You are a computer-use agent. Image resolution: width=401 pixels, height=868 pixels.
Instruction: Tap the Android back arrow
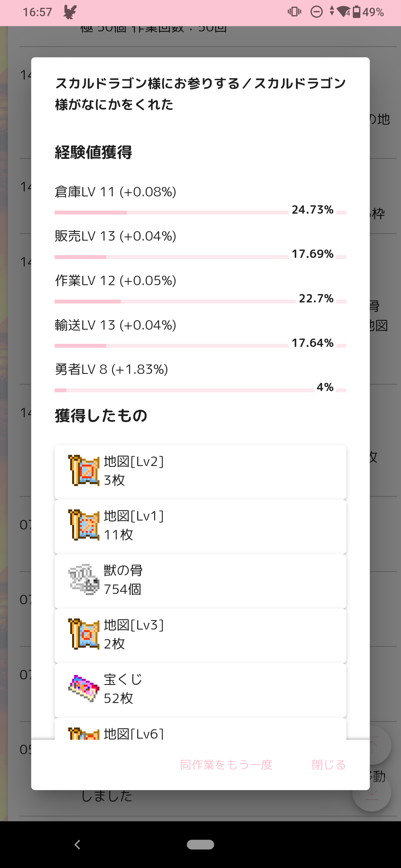77,844
